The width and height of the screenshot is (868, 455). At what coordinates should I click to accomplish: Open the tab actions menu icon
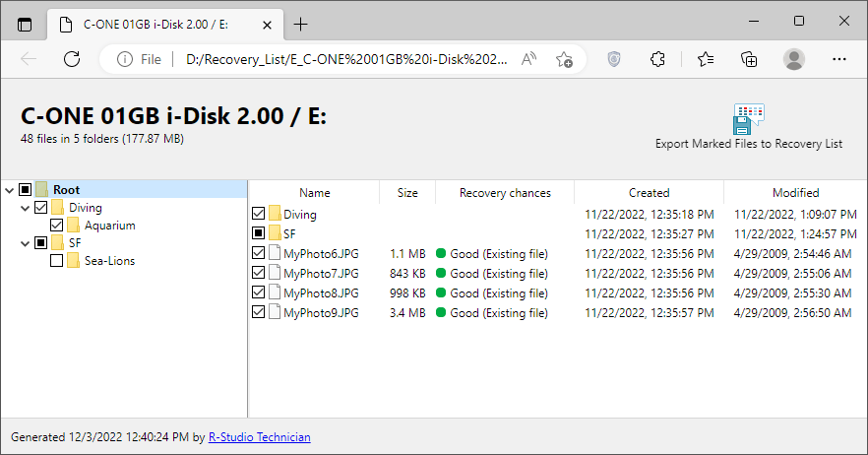[x=25, y=24]
